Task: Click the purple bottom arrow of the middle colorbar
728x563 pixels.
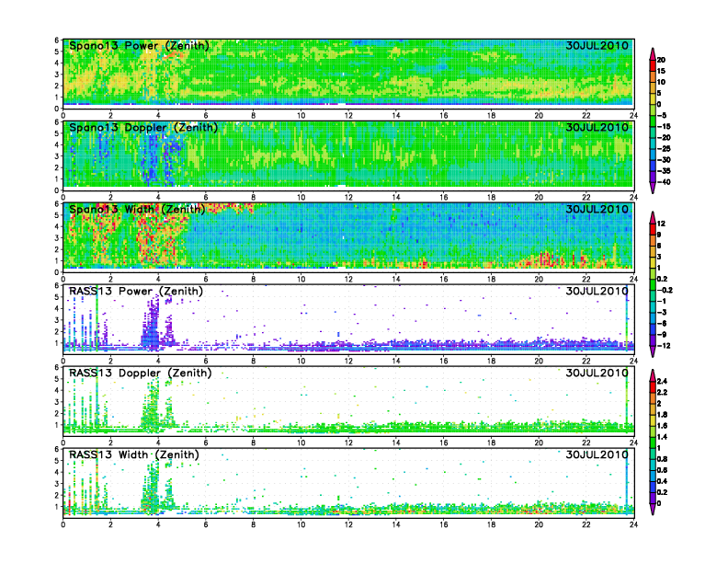Action: [653, 351]
